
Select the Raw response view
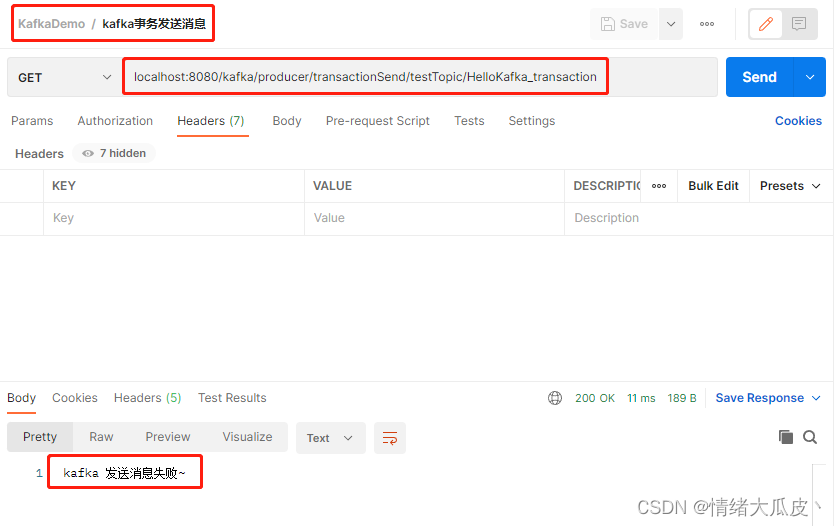(101, 437)
